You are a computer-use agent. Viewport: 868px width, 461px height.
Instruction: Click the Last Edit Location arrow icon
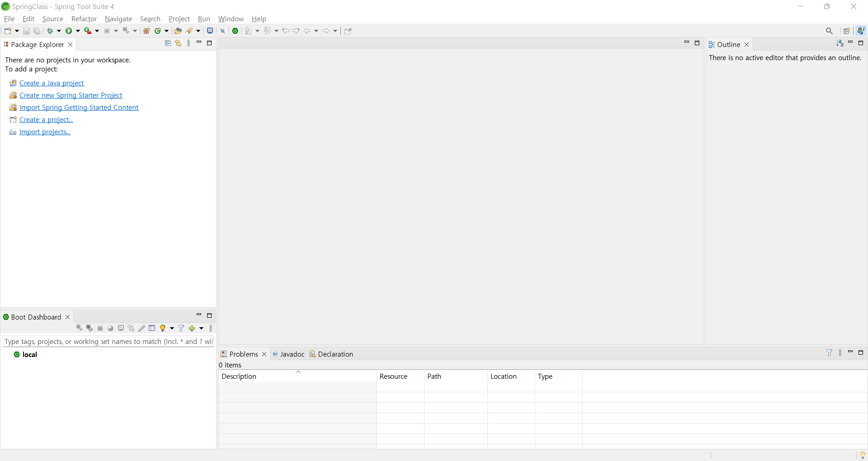(x=286, y=31)
